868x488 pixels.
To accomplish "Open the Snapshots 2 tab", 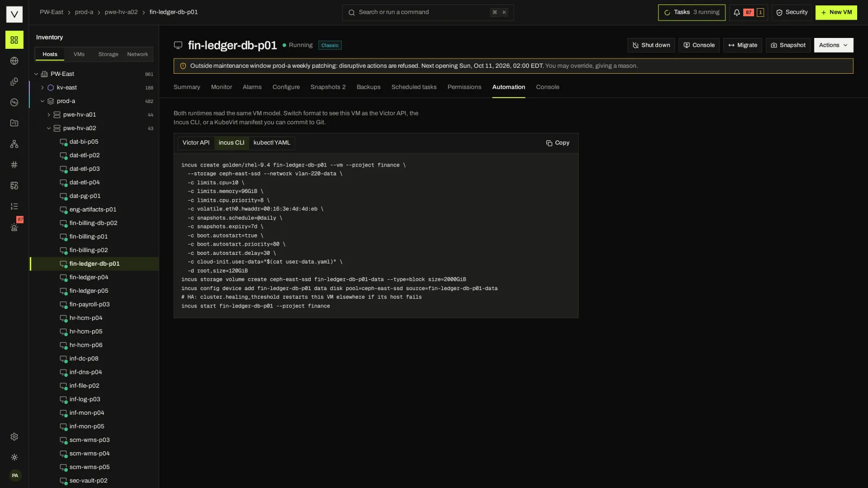I will tap(328, 87).
